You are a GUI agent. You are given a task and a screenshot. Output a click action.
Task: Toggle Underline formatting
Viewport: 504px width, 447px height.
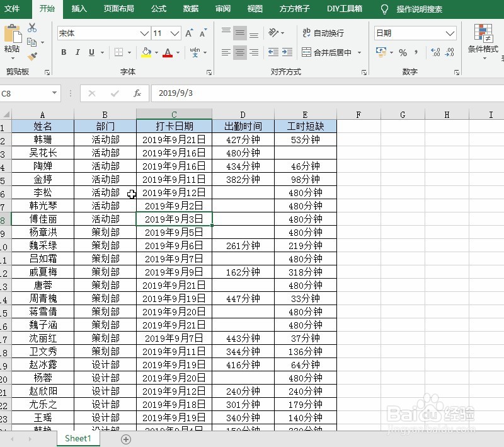[x=91, y=52]
